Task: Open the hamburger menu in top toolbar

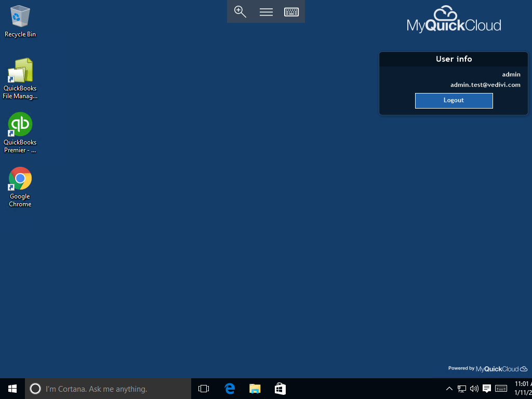Action: pos(266,12)
